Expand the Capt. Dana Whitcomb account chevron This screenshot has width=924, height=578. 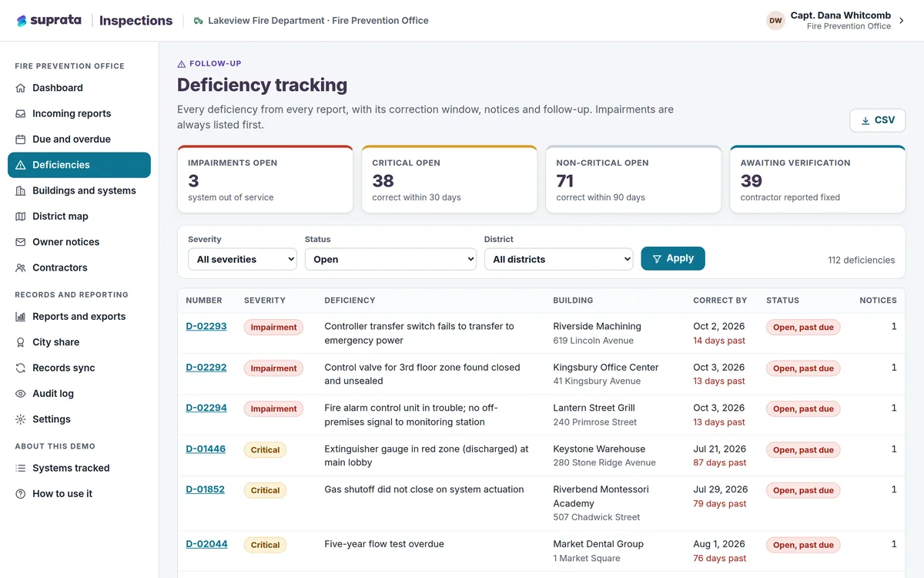902,21
